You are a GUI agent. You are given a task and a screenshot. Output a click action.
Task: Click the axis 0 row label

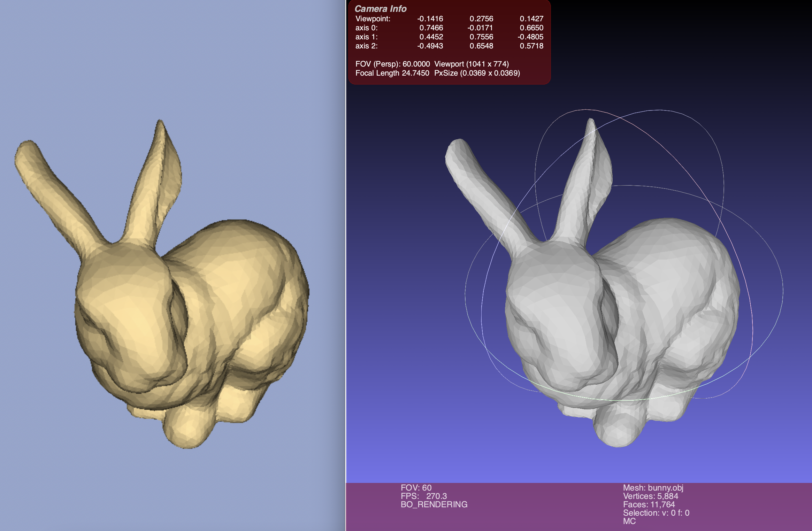[x=366, y=28]
